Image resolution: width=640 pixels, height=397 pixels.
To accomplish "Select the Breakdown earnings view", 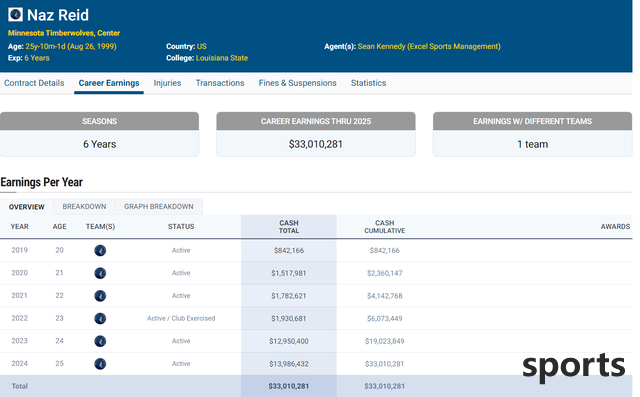I will pyautogui.click(x=84, y=206).
